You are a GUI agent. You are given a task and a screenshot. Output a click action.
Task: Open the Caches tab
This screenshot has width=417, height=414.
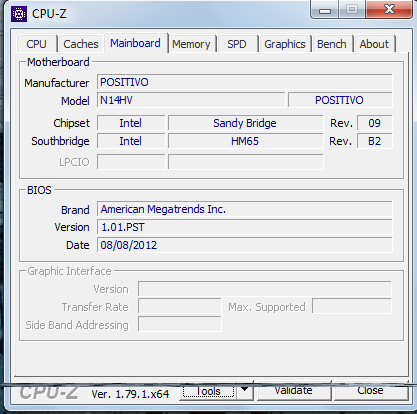click(x=81, y=44)
